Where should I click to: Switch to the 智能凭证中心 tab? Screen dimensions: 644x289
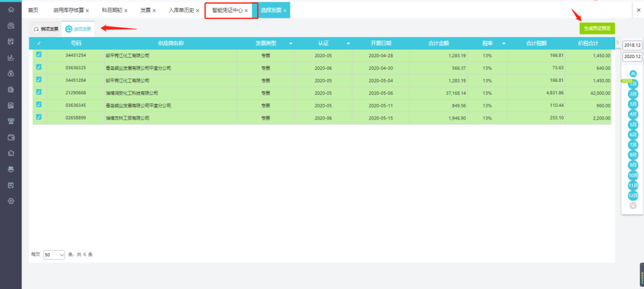point(227,10)
